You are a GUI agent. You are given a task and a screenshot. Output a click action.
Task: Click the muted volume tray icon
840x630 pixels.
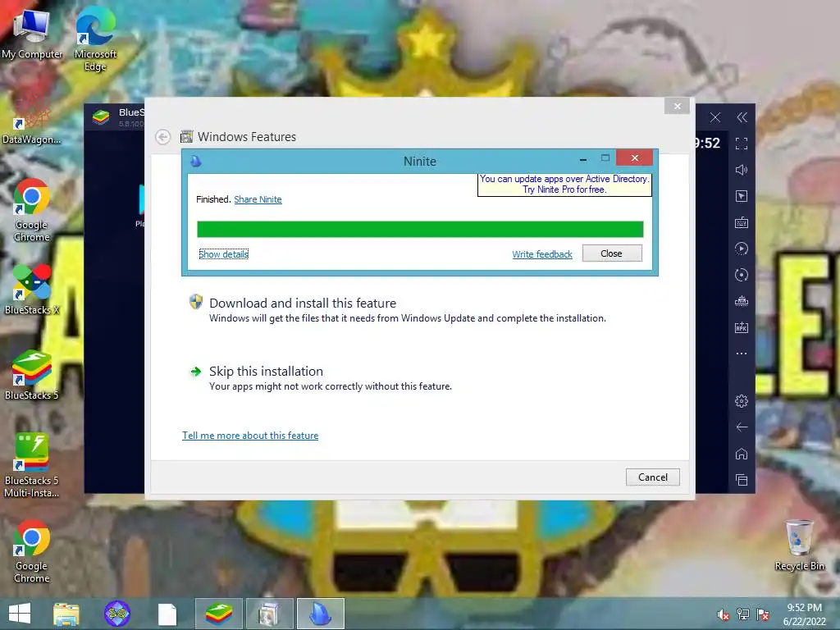click(724, 614)
